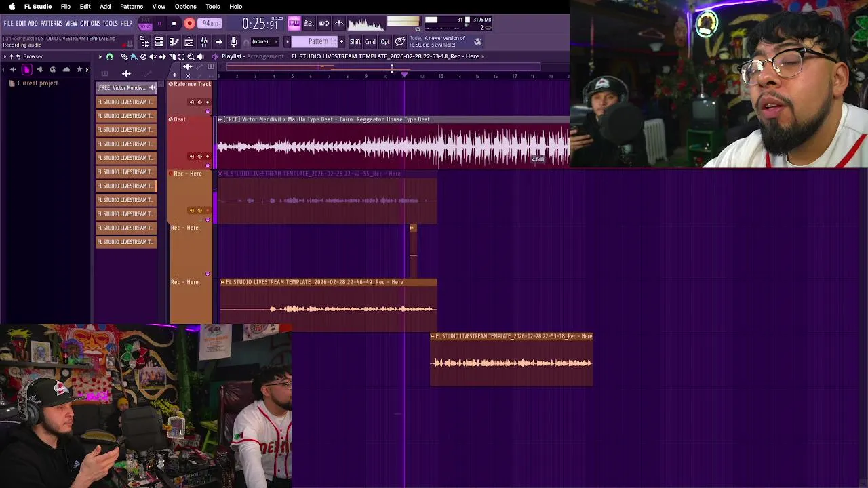Toggle the PAT/SONG mode switch
The height and width of the screenshot is (488, 868).
(x=145, y=23)
